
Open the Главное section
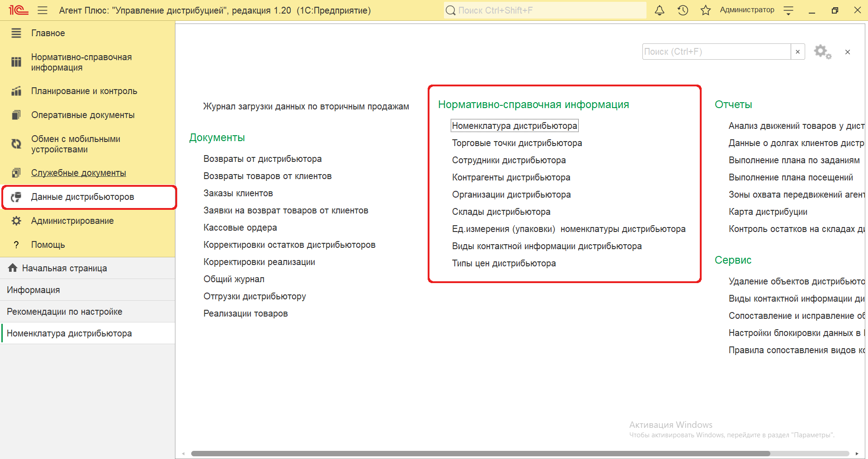pyautogui.click(x=48, y=33)
